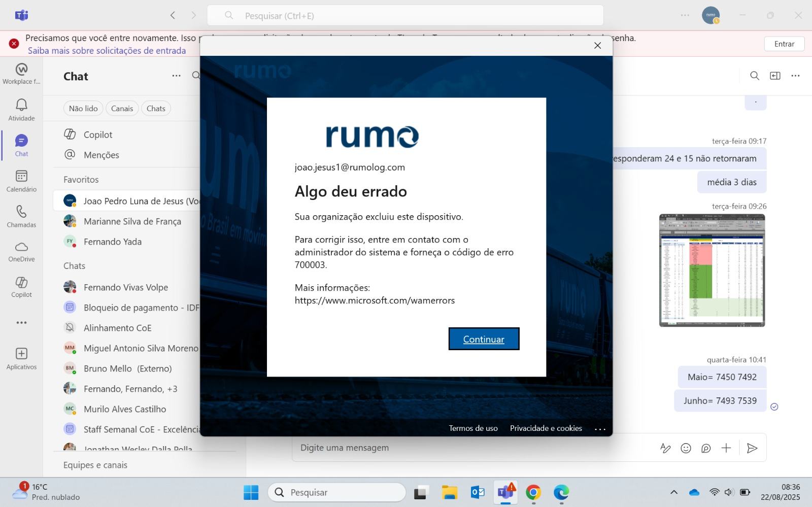Open Workplace app in Teams sidebar
The image size is (812, 507).
[21, 74]
